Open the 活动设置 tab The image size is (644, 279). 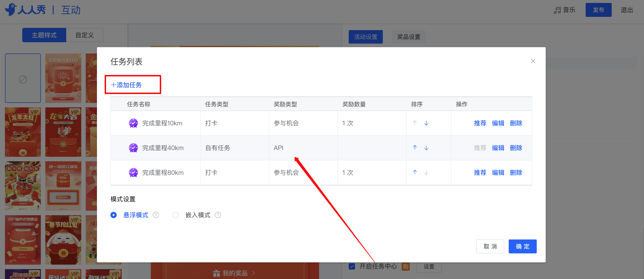pos(366,37)
